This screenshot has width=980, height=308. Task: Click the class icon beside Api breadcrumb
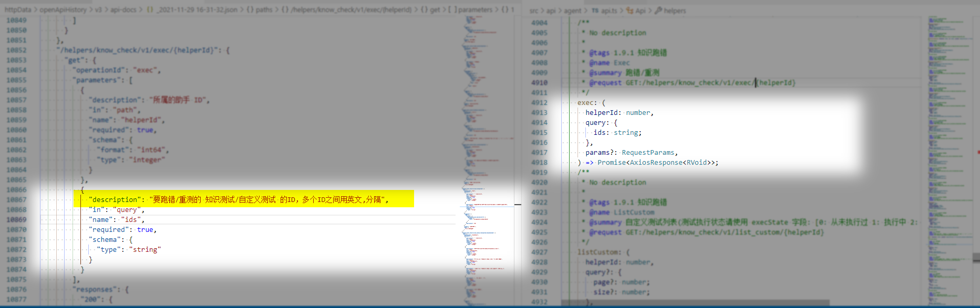[x=630, y=10]
